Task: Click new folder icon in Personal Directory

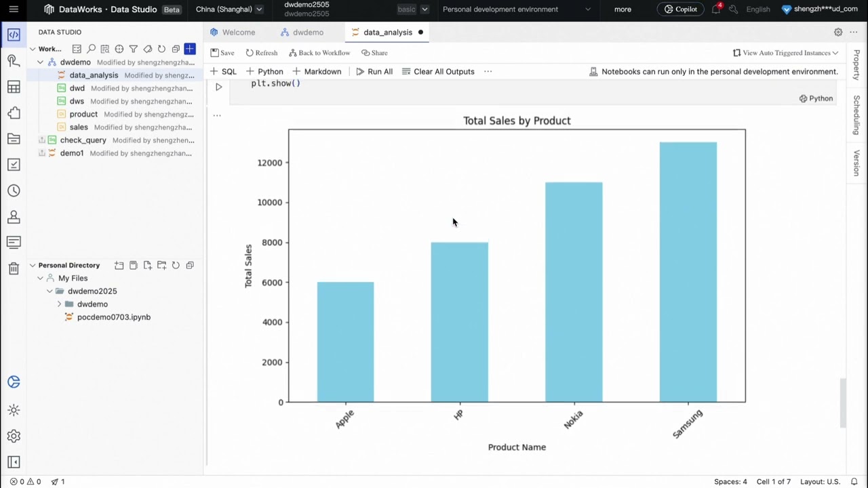Action: [161, 265]
